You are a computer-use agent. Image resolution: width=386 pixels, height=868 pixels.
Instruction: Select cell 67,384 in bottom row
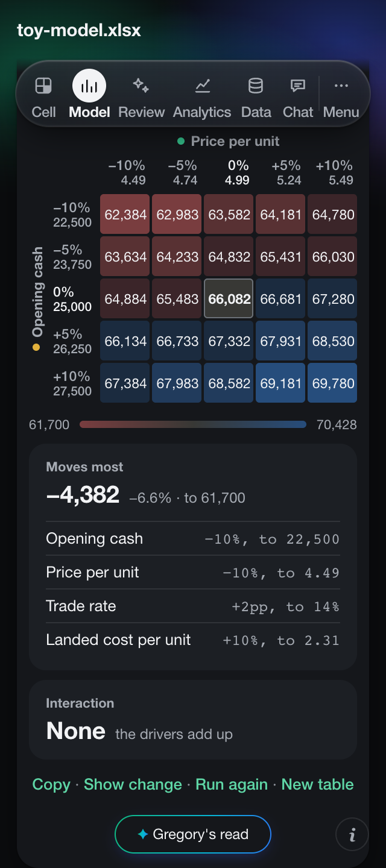pos(125,383)
